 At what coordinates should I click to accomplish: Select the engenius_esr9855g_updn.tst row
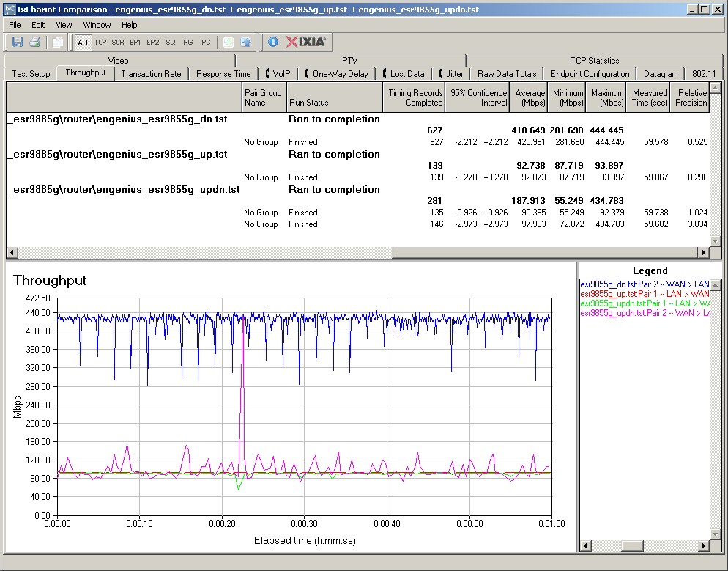pos(357,190)
